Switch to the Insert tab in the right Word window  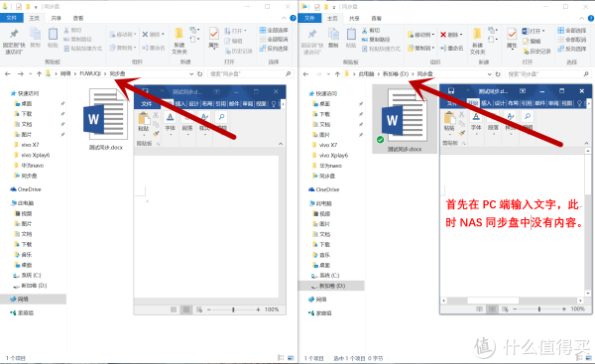tap(486, 103)
